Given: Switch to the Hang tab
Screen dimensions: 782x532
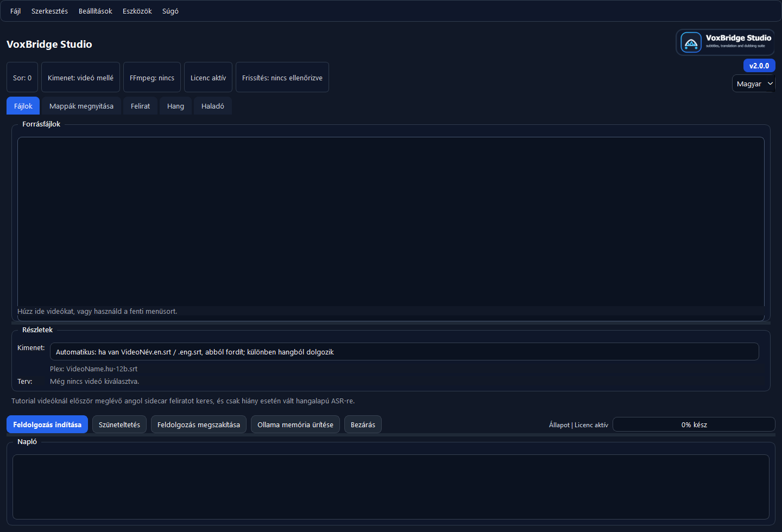Looking at the screenshot, I should coord(175,106).
